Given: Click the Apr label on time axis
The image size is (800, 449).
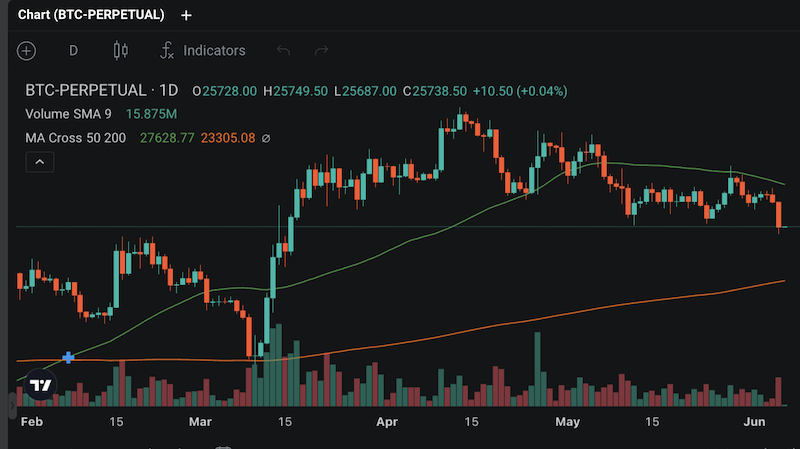Looking at the screenshot, I should click(387, 422).
